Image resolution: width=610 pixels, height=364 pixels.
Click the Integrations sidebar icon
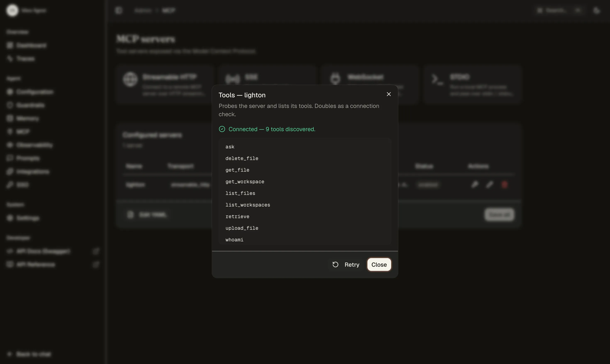coord(10,171)
